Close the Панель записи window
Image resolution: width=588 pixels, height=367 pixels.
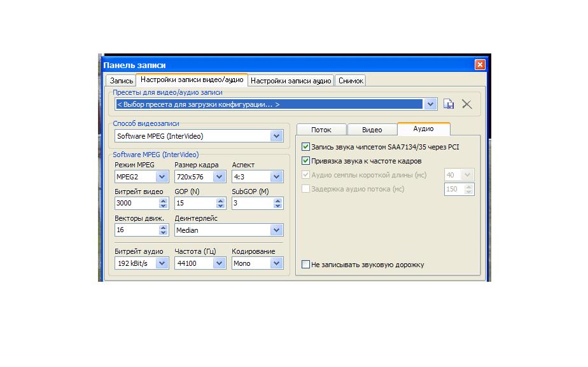[x=480, y=65]
